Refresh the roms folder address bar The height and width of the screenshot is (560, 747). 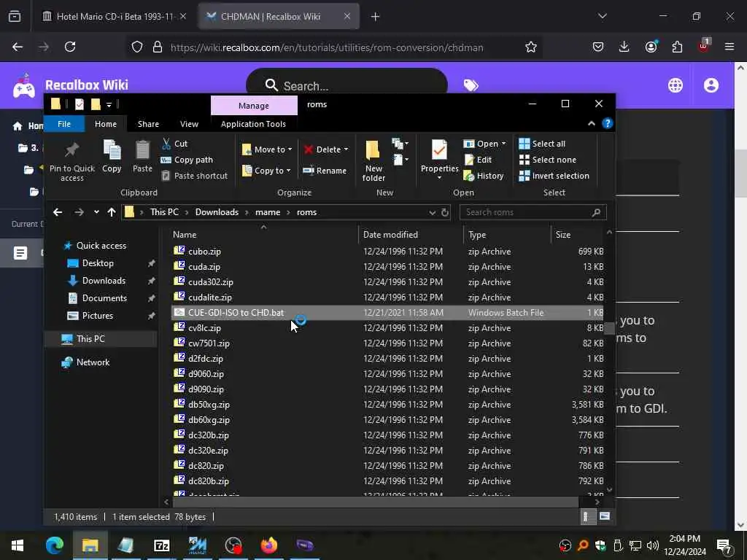tap(445, 212)
